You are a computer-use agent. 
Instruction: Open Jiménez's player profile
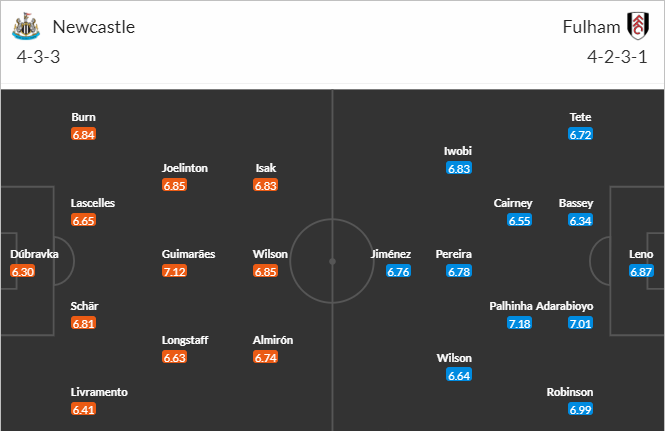click(391, 254)
